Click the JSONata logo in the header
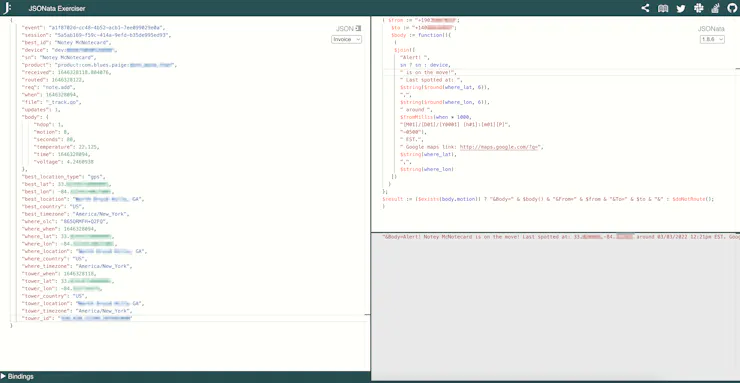 8,8
